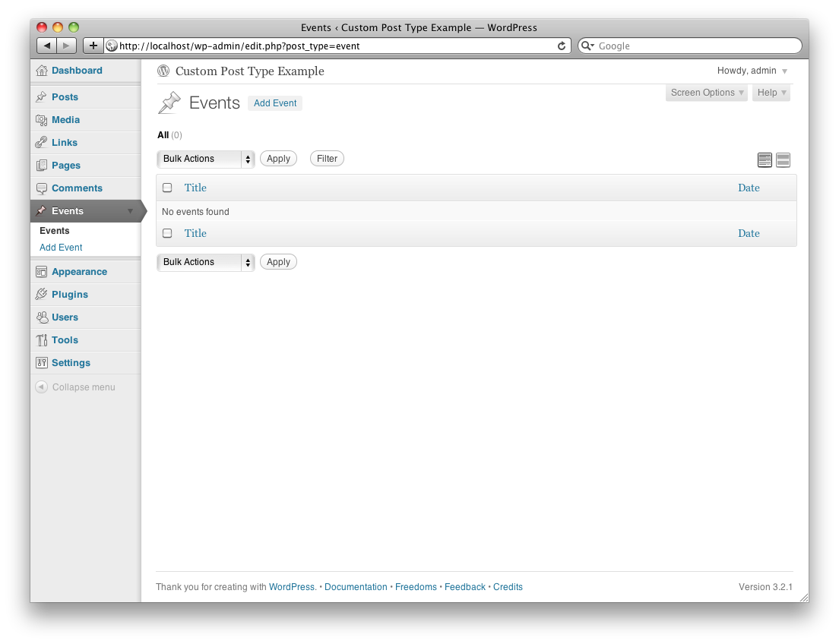839x644 pixels.
Task: Click the All (0) filter link
Action: tap(169, 135)
